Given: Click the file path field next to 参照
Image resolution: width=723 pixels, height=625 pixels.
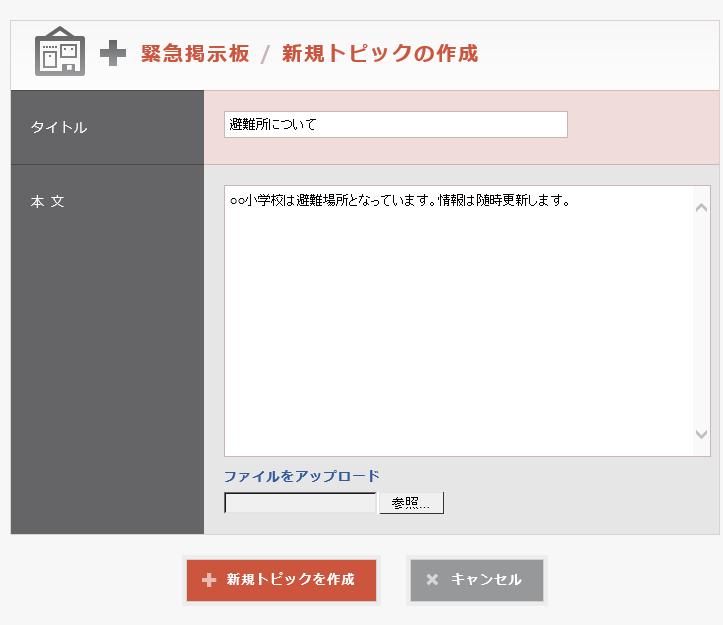Looking at the screenshot, I should pos(300,503).
